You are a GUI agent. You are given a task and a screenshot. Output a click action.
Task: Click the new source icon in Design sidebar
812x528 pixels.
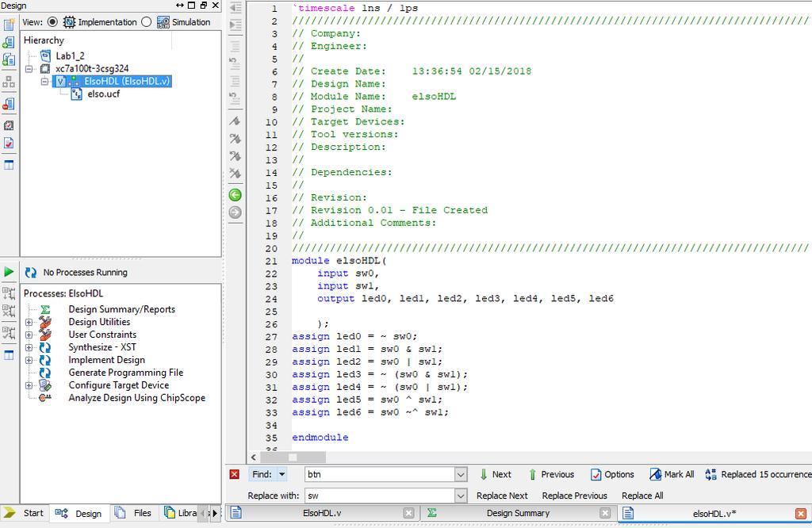tap(9, 25)
